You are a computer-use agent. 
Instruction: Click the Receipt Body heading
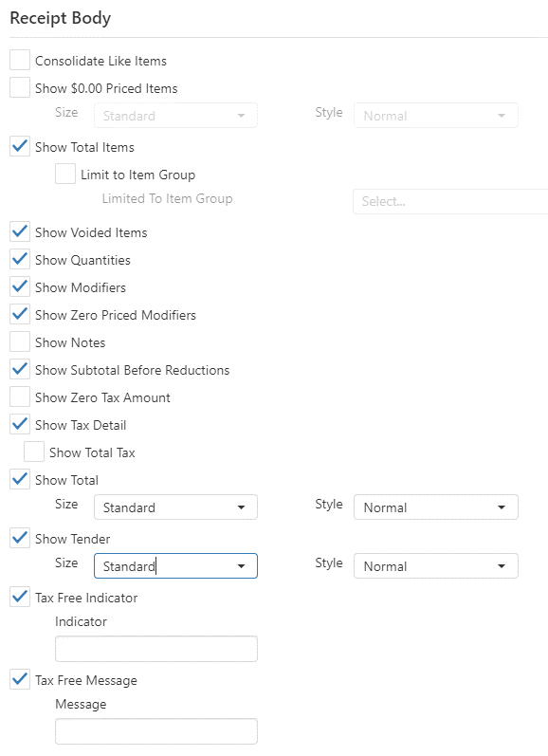61,18
